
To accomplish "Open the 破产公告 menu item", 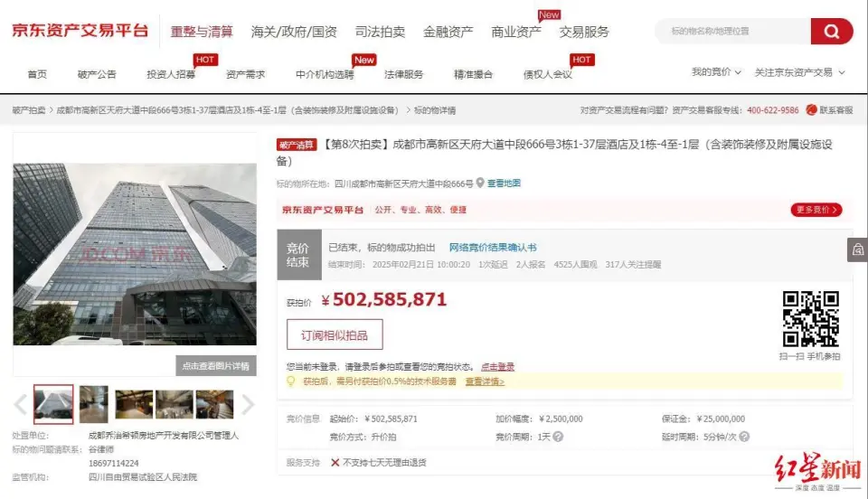I will 97,74.
